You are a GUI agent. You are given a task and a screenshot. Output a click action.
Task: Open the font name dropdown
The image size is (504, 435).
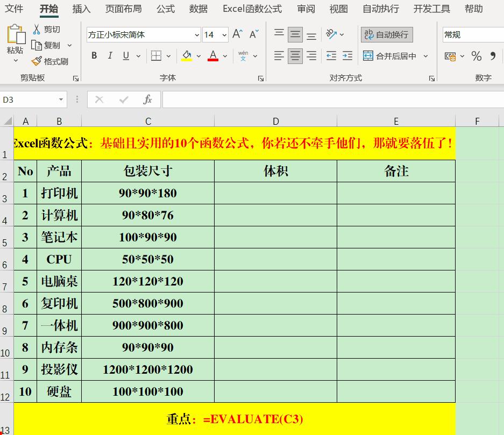tap(197, 34)
